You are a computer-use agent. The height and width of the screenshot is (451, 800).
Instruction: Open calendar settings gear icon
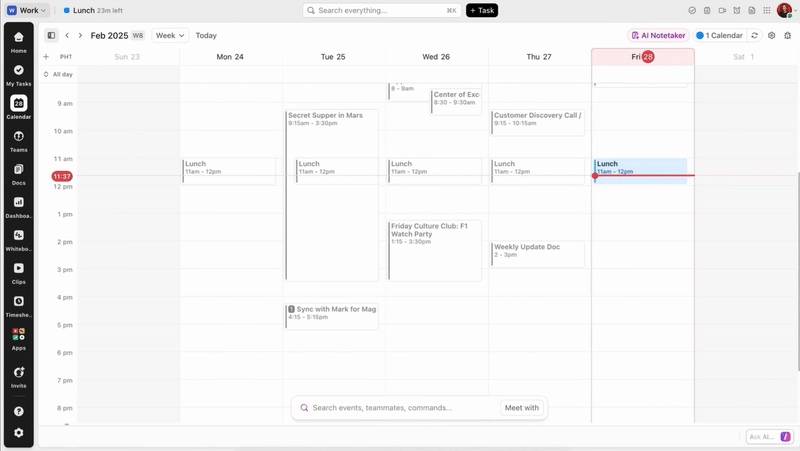[771, 35]
